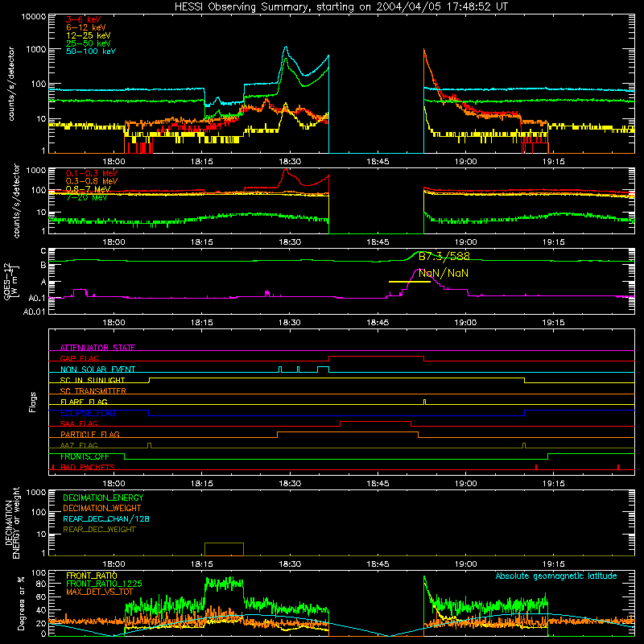Click the B7.3/588 flare annotation
This screenshot has width=644, height=644.
[x=444, y=256]
